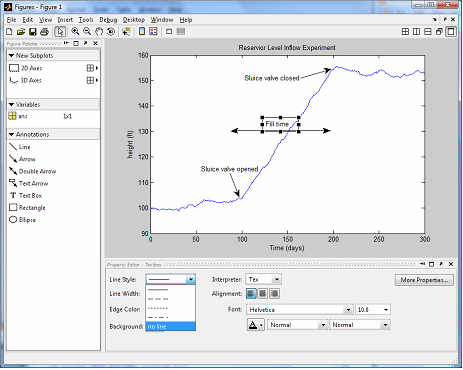Select the dashed line style option
The image size is (463, 370).
point(171,299)
